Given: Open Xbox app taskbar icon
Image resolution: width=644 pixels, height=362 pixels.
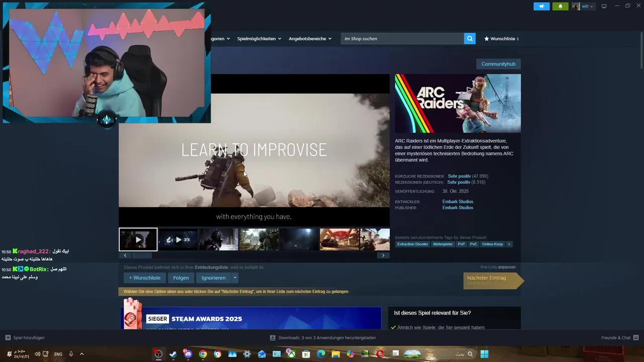Looking at the screenshot, I should click(291, 354).
